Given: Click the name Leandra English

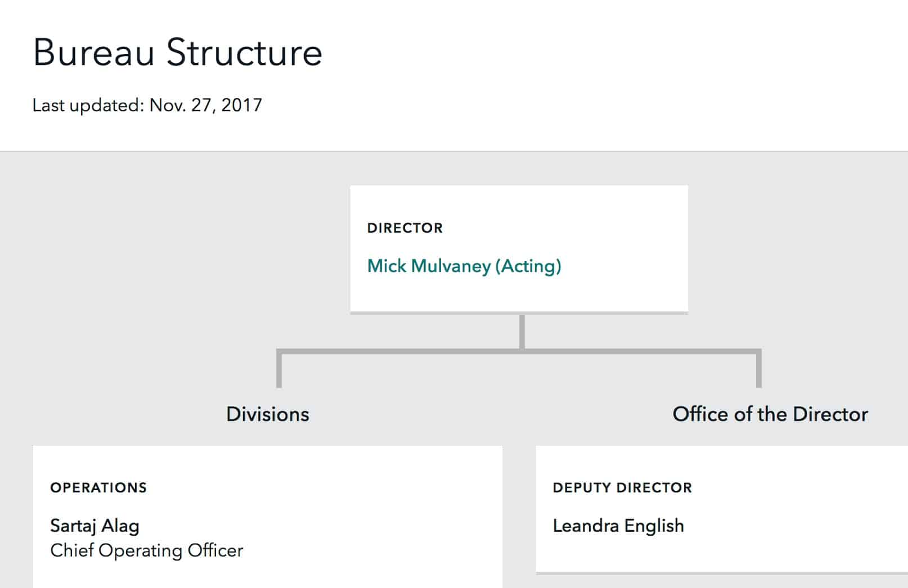Looking at the screenshot, I should point(618,526).
